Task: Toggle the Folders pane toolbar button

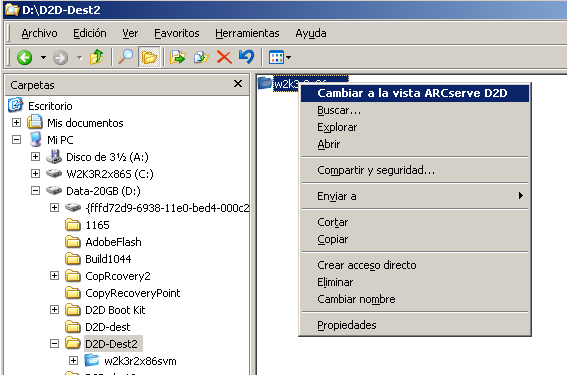Action: [x=149, y=57]
